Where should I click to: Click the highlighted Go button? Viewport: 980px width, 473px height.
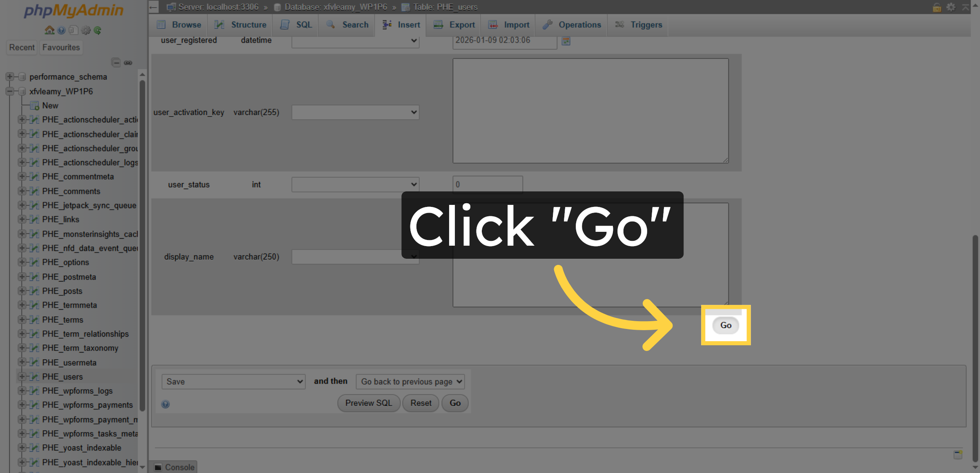[x=725, y=325]
